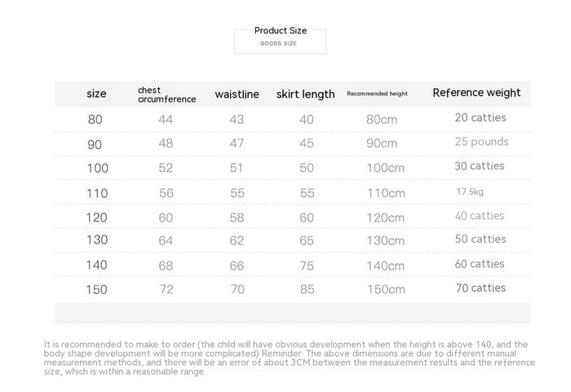Click the made-to-order recommendation note text
The image size is (571, 392).
pyautogui.click(x=290, y=358)
